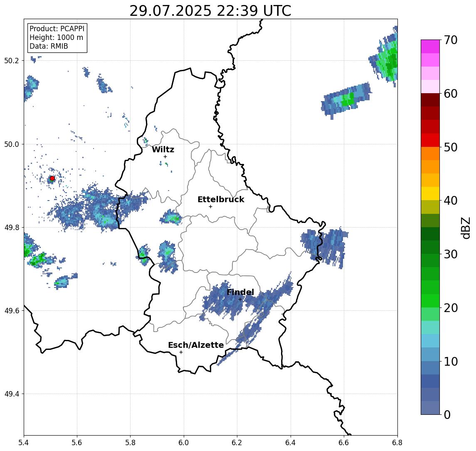Click the dark red 60 dBZ colorbar segment
The height and width of the screenshot is (451, 476).
click(430, 100)
